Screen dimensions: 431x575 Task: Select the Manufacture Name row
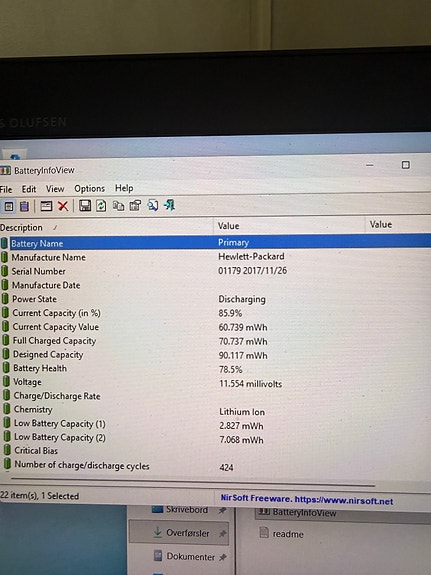pos(216,257)
